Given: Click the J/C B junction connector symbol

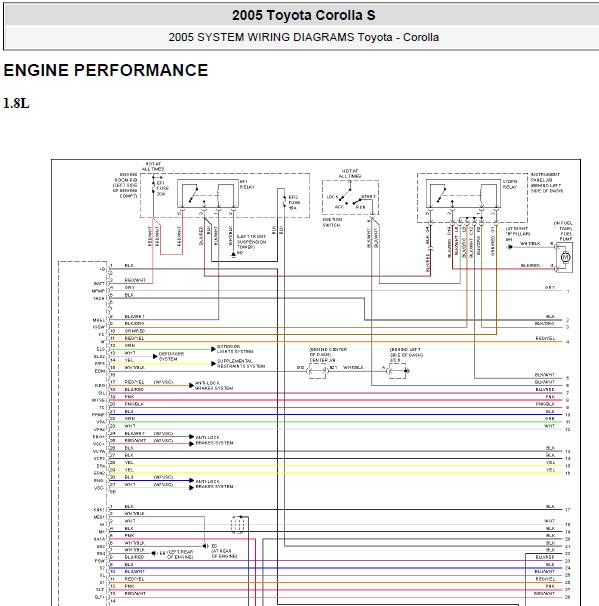Looking at the screenshot, I should 398,371.
